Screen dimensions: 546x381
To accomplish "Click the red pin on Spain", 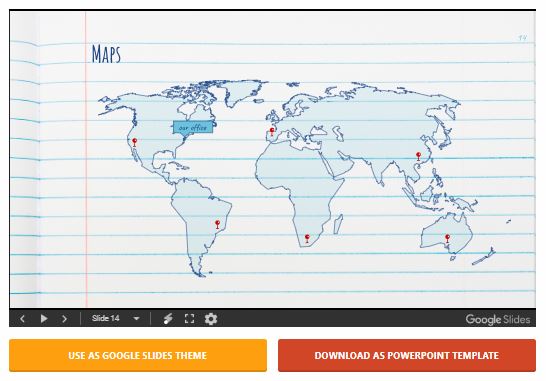I will pyautogui.click(x=272, y=132).
